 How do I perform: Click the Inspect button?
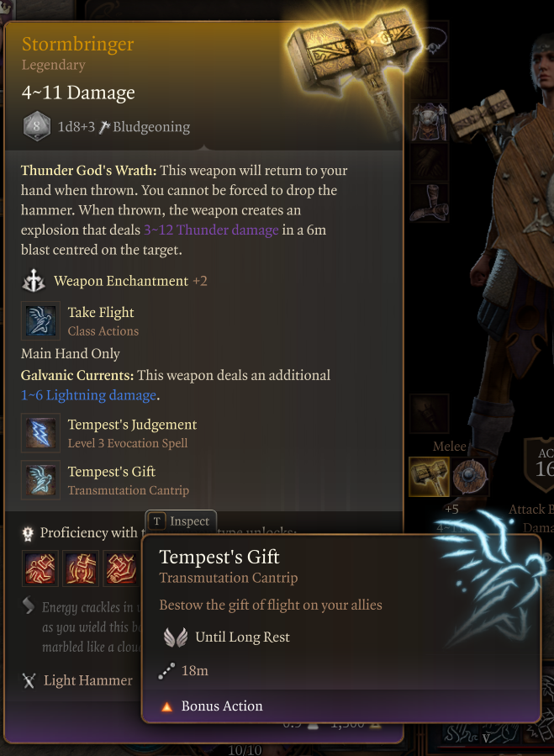(x=181, y=521)
